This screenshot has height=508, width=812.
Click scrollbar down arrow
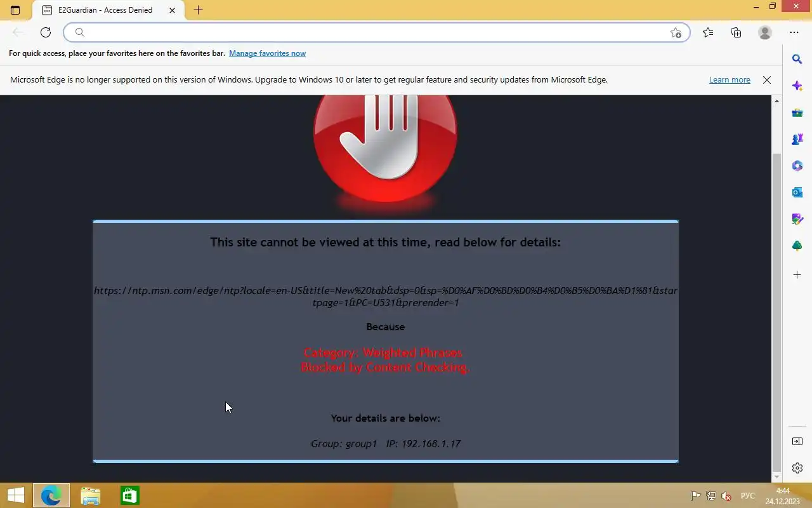click(x=776, y=477)
